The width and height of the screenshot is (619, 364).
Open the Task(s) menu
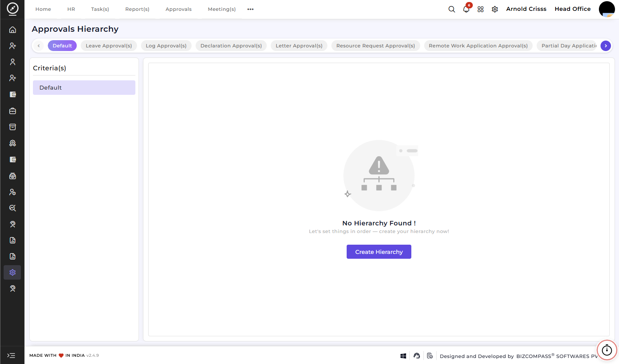(x=100, y=9)
